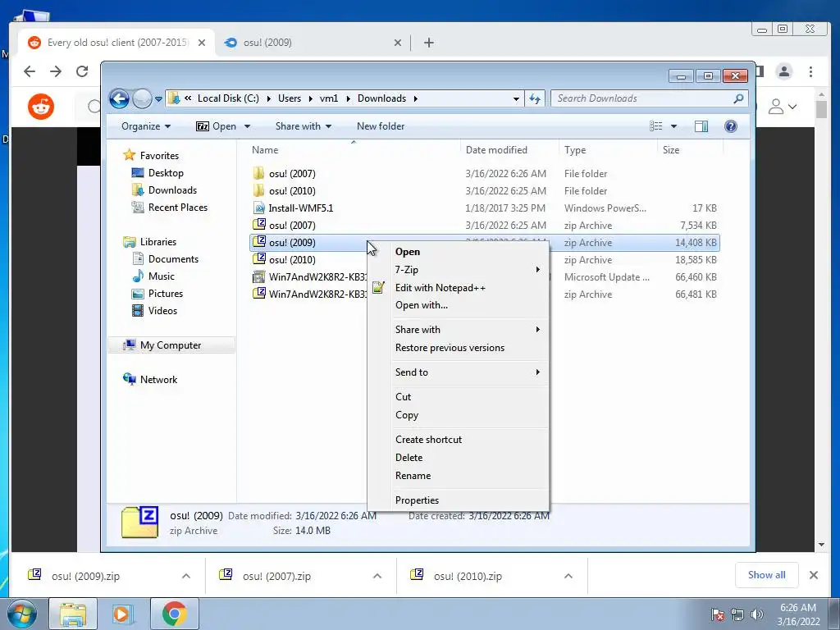Click the Change your view icon

pyautogui.click(x=655, y=126)
